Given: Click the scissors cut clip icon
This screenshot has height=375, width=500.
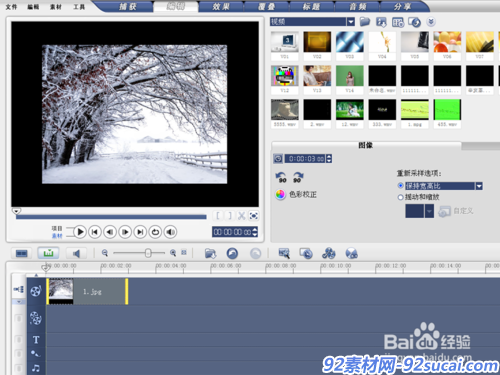Looking at the screenshot, I should (241, 216).
